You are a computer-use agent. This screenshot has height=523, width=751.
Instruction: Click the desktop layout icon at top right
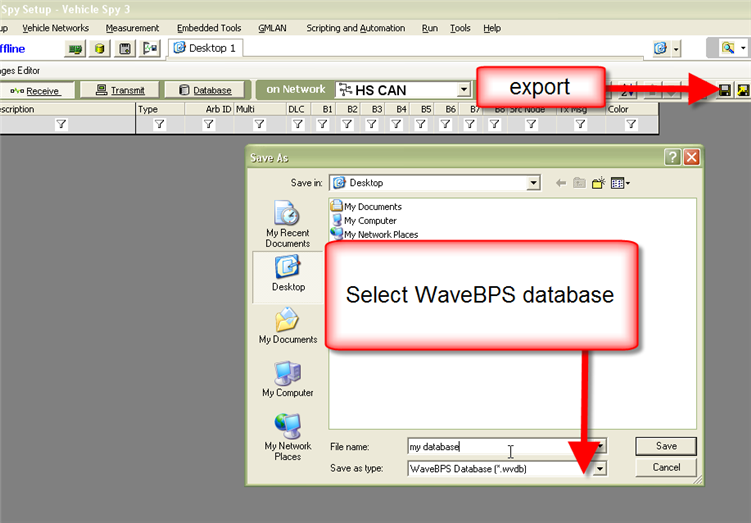pos(660,48)
